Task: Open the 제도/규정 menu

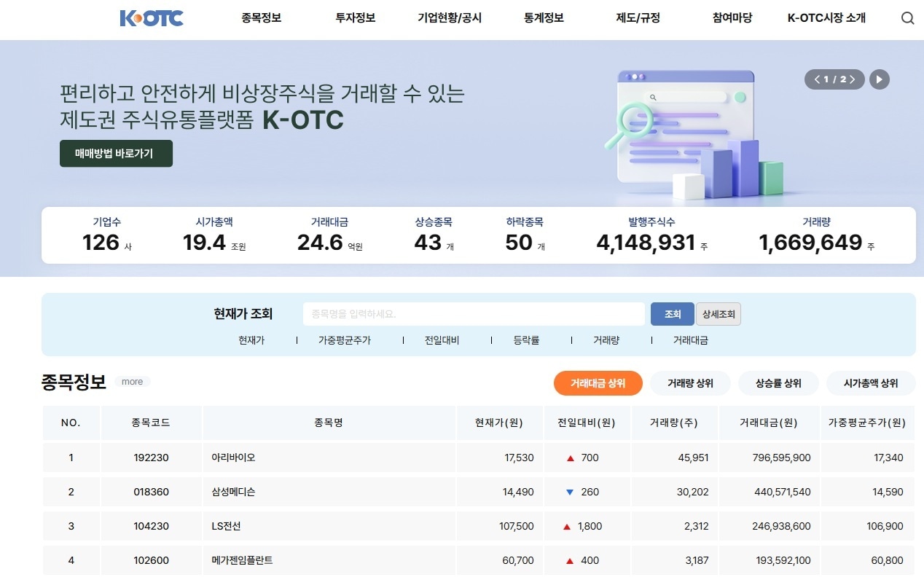Action: pos(637,18)
